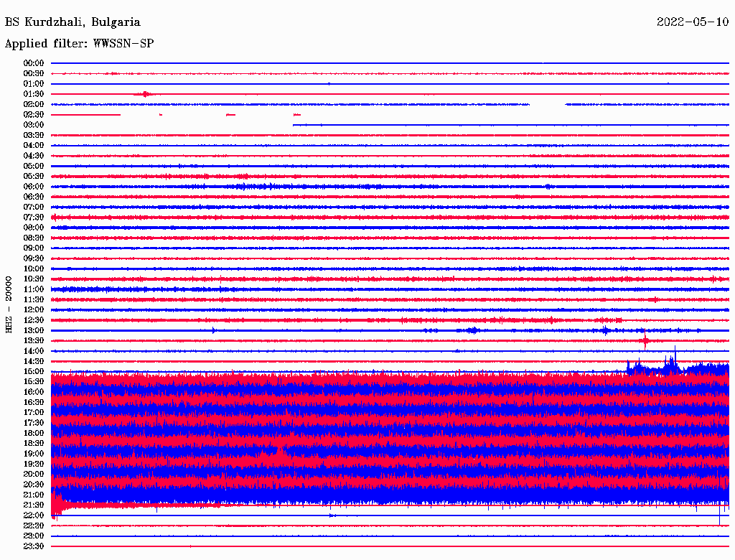Click the station title 'BS Kurdzhali, Bulgaria'
Image resolution: width=735 pixels, height=560 pixels.
click(x=72, y=22)
